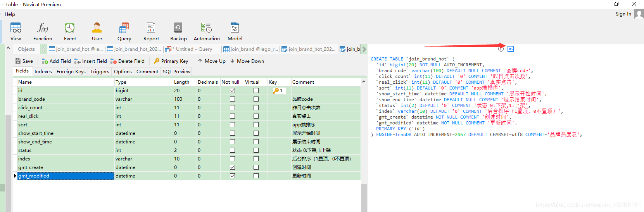This screenshot has width=644, height=212.
Task: Switch to the Triggers tab
Action: 100,72
